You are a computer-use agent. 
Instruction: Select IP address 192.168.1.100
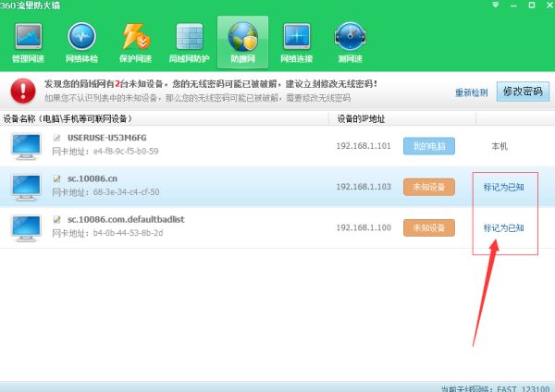click(x=364, y=227)
